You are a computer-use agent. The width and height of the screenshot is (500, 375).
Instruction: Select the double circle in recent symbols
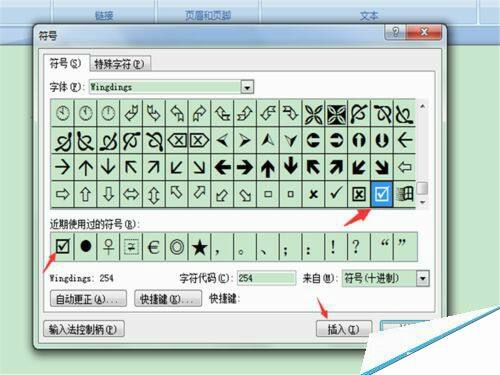click(x=177, y=247)
